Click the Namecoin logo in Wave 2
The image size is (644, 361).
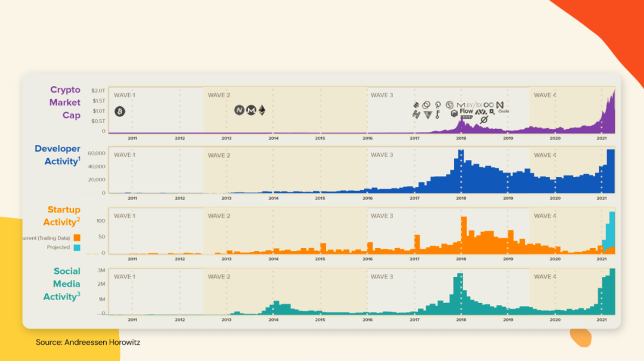click(x=240, y=110)
